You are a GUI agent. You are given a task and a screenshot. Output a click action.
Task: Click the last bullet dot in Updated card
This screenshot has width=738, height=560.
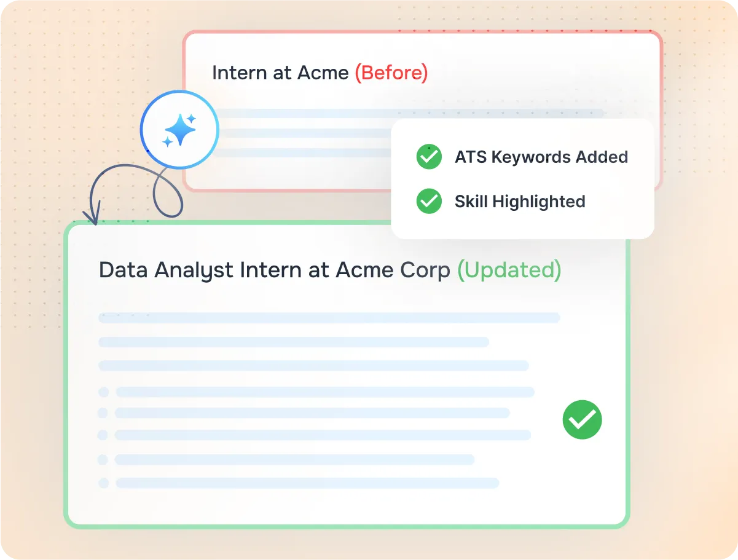click(x=103, y=483)
